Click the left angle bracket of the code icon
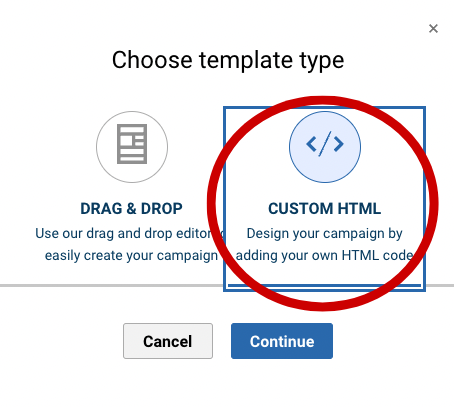Screen dimensions: 454x407 pos(311,144)
